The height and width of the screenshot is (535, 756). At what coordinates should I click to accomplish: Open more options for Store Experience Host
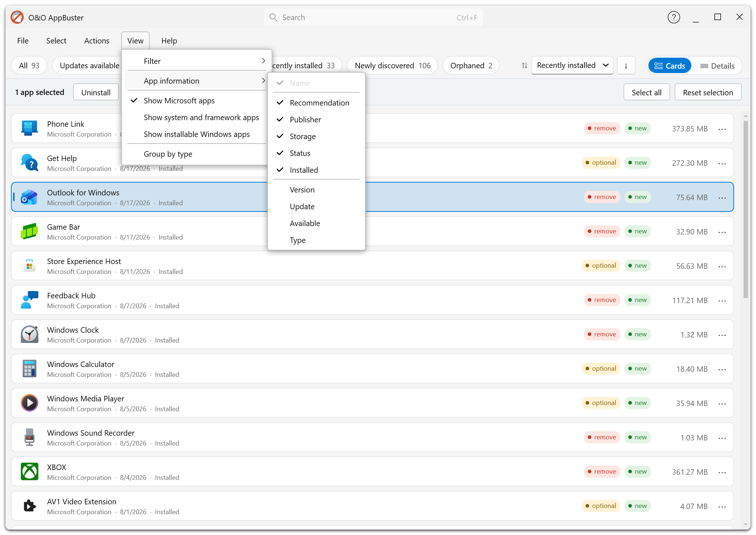coord(722,266)
